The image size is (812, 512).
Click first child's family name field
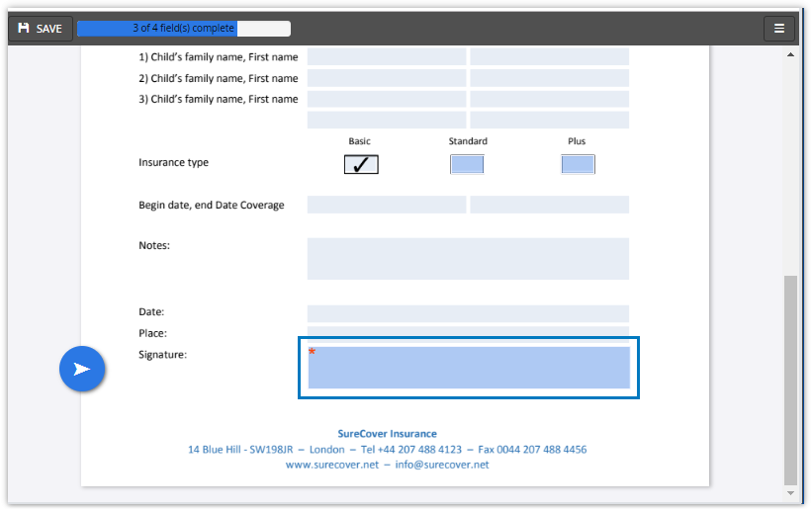point(386,57)
